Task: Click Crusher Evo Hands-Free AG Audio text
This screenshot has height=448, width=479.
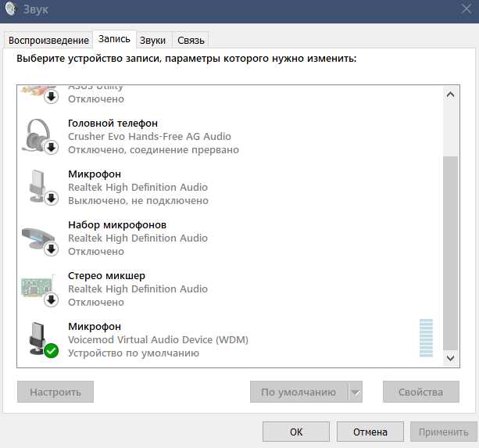Action: point(149,137)
